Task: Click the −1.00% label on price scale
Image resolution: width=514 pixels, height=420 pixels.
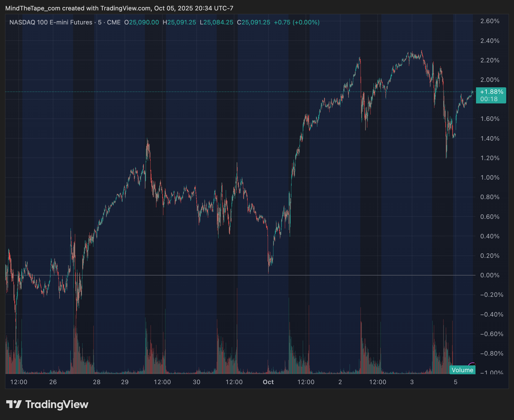Action: point(491,372)
